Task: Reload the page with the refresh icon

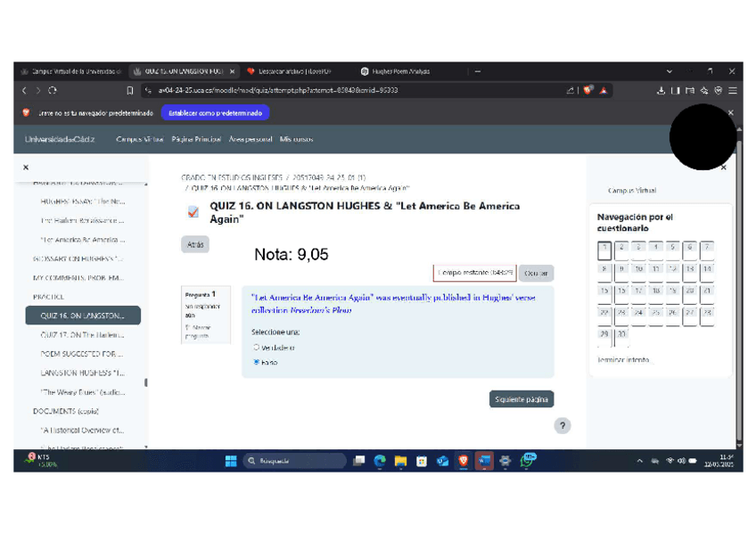Action: pyautogui.click(x=53, y=90)
